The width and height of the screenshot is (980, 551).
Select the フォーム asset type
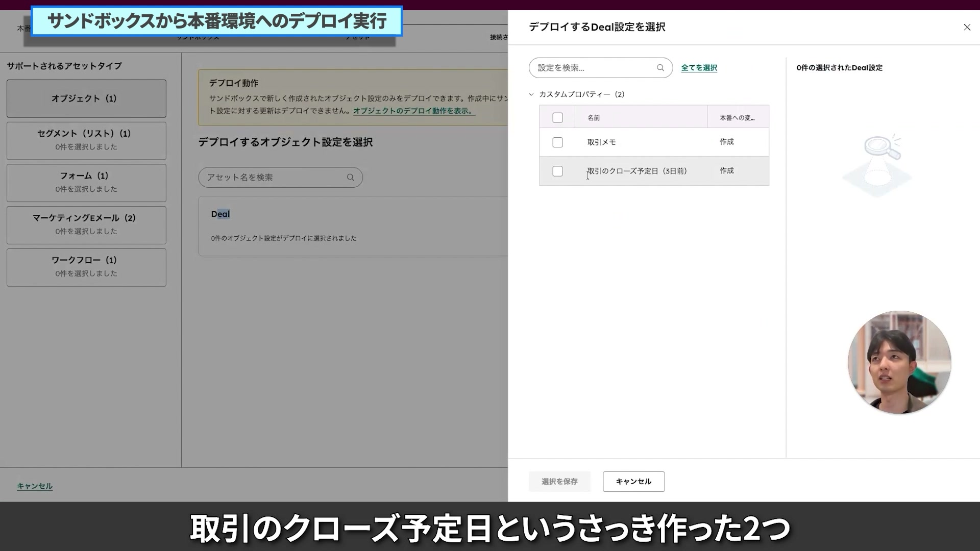tap(86, 182)
